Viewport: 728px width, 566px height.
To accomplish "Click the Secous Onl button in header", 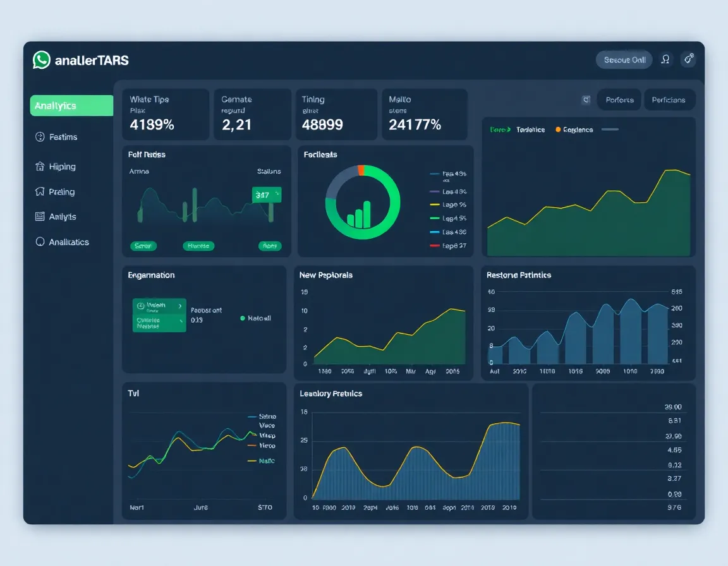I will coord(624,59).
